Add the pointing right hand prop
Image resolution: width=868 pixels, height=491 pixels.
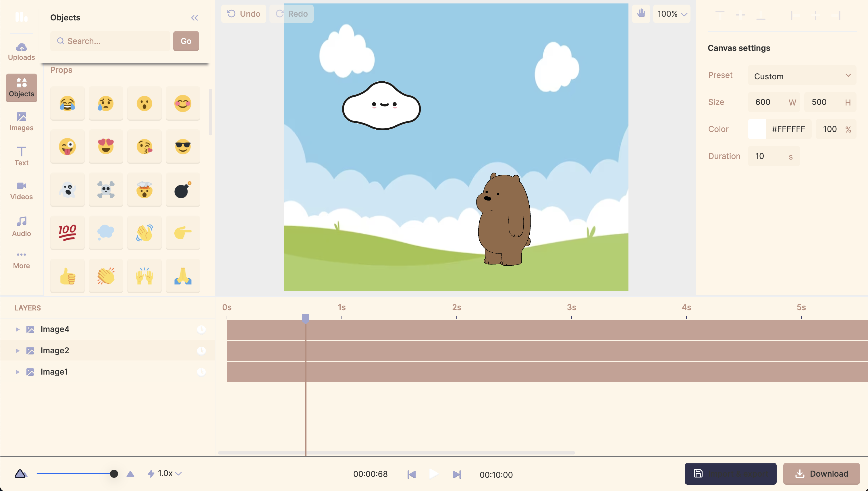[x=183, y=233]
